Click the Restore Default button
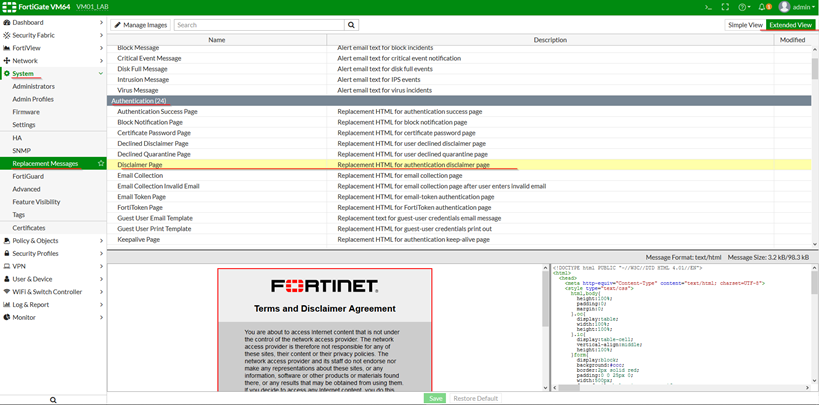Screen dimensions: 819x405 click(475, 398)
